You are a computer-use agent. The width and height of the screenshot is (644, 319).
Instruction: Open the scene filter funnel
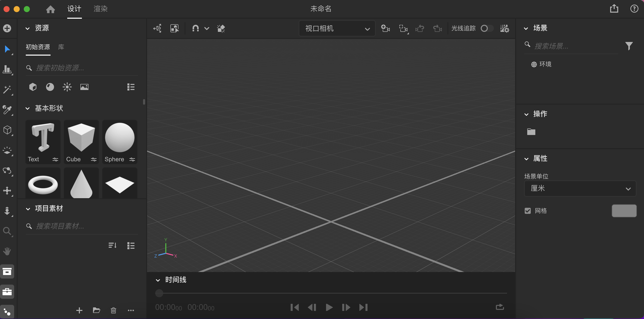(x=629, y=46)
